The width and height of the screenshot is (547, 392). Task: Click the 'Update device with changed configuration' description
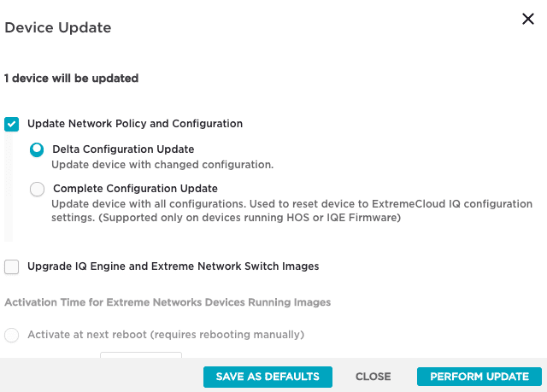click(162, 165)
